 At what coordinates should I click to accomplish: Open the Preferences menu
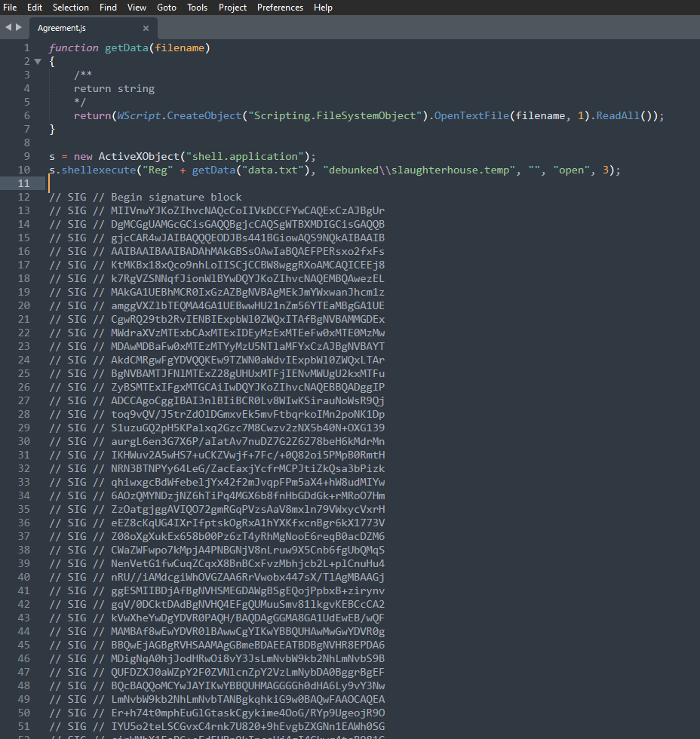pos(280,8)
